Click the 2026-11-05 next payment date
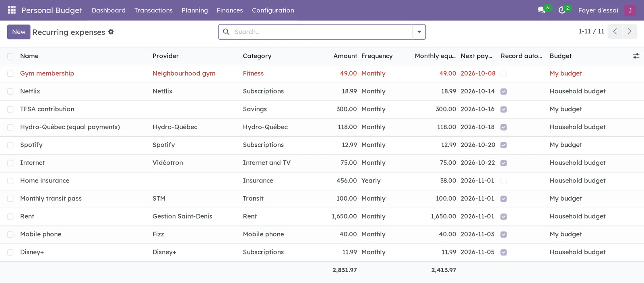Viewport: 644px width, 283px height. [x=478, y=252]
